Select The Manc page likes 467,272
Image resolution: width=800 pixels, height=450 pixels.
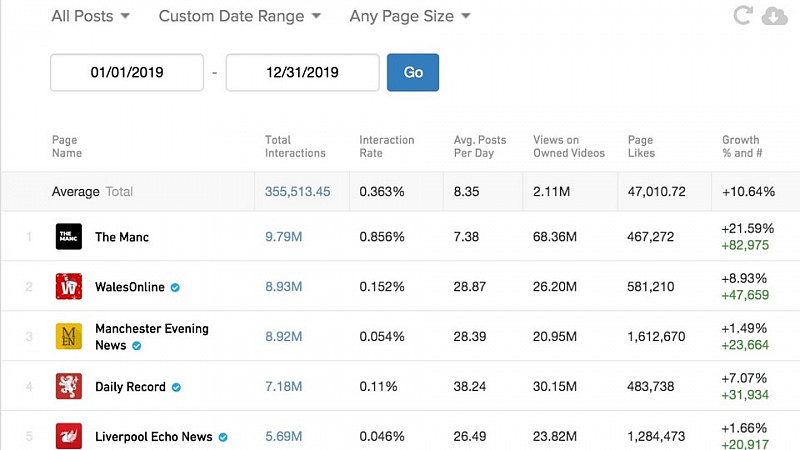[x=651, y=237]
